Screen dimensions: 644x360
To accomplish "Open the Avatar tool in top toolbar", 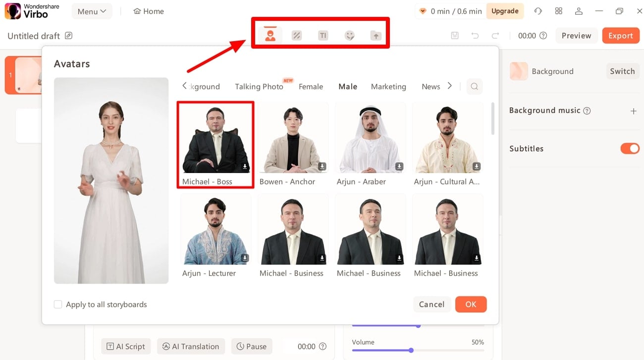I will coord(270,35).
